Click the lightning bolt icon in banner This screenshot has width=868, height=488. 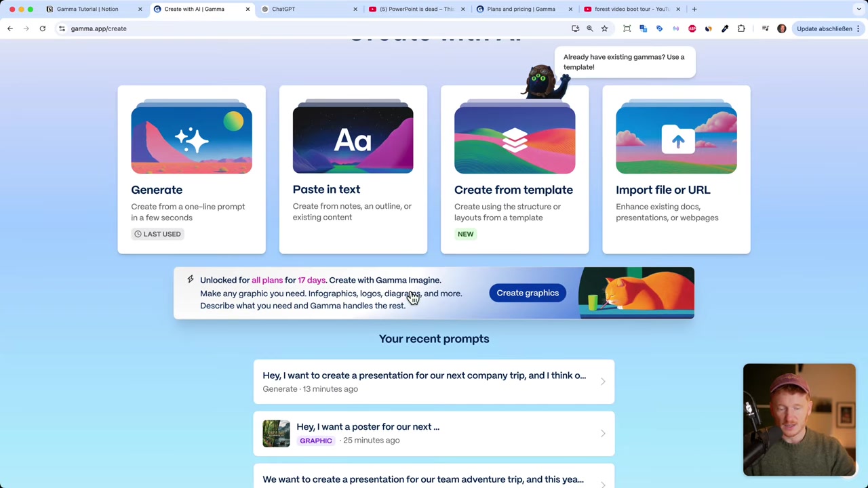coord(191,279)
